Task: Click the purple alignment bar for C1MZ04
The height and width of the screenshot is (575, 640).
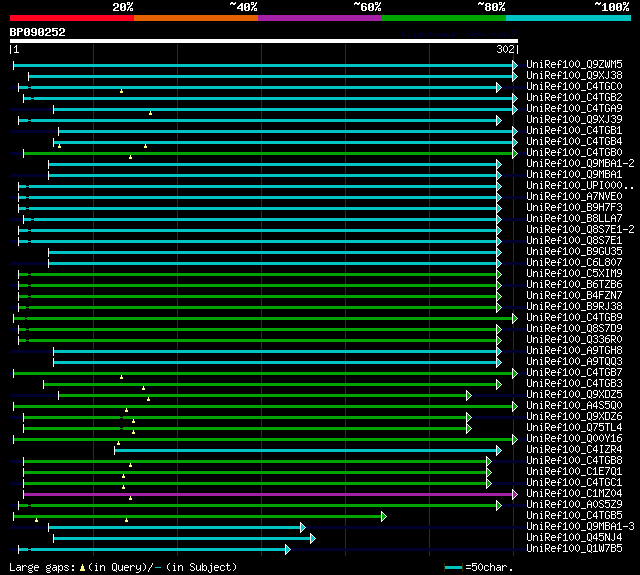Action: (270, 494)
